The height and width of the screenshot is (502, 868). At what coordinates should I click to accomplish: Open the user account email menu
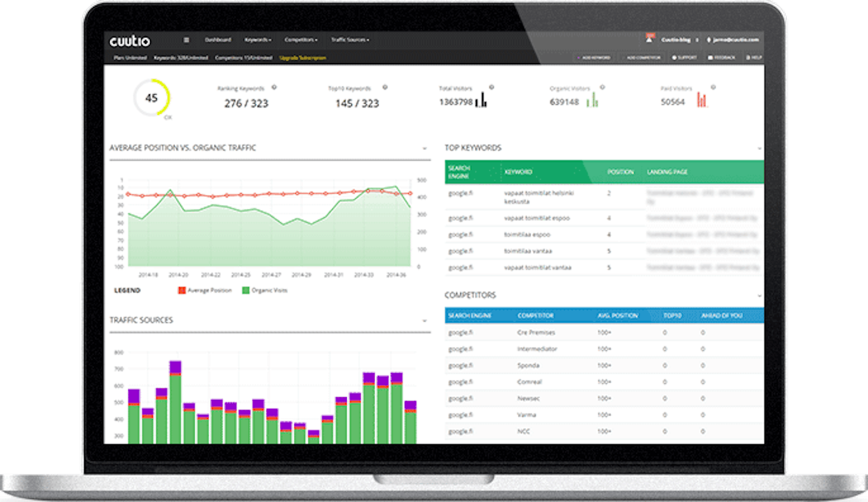(733, 40)
